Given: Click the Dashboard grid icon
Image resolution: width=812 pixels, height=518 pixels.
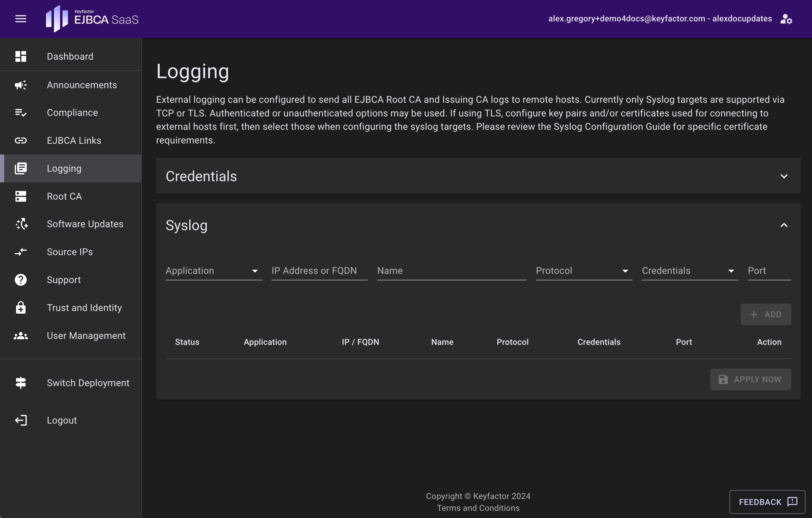Looking at the screenshot, I should (x=20, y=56).
